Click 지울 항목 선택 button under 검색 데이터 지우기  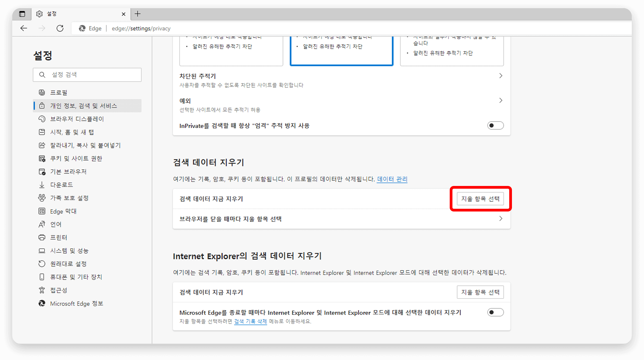tap(480, 199)
